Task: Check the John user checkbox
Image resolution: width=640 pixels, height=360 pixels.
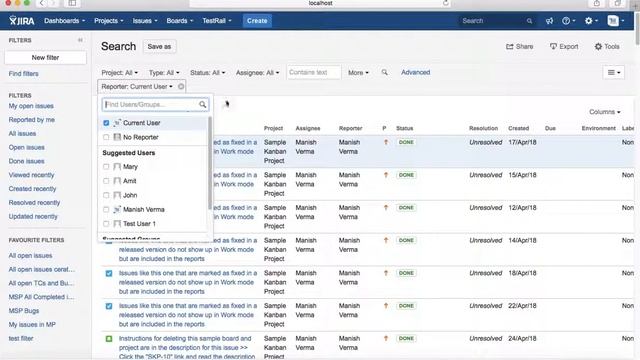Action: (106, 195)
